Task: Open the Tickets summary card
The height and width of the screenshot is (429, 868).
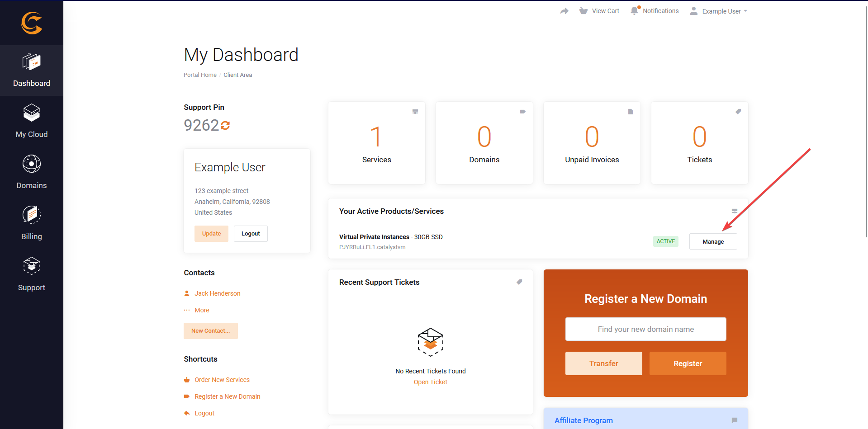Action: tap(700, 143)
